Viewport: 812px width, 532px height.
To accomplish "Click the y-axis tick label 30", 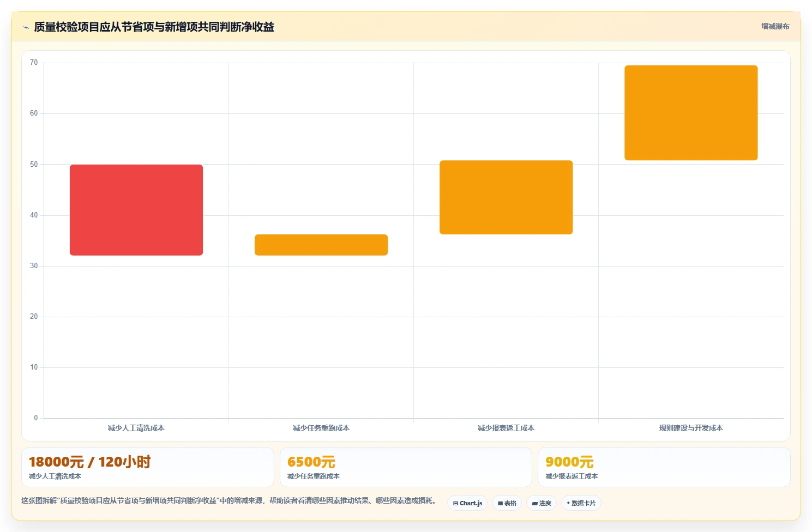I will point(34,266).
